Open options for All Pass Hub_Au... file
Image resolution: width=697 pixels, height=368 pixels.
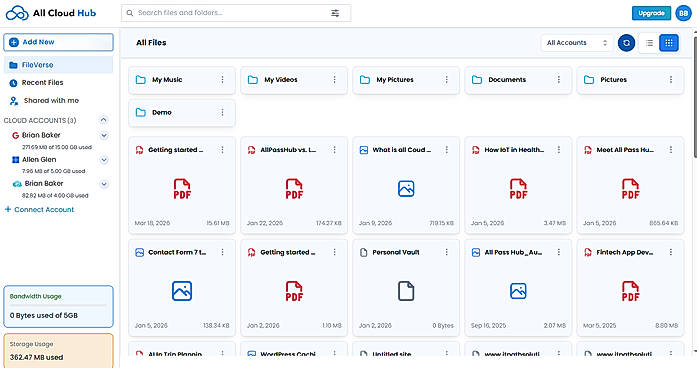pyautogui.click(x=558, y=252)
